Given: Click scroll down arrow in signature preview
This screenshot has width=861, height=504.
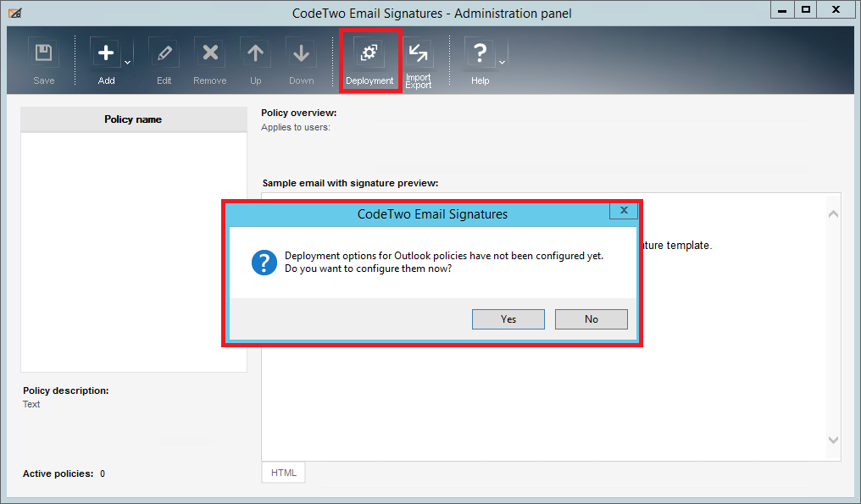Looking at the screenshot, I should coord(833,440).
